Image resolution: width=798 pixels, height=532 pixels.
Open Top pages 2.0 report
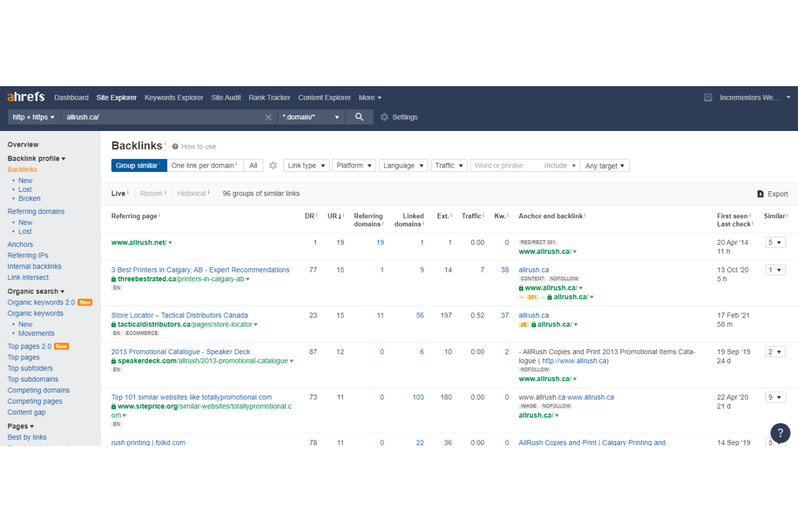coord(29,346)
